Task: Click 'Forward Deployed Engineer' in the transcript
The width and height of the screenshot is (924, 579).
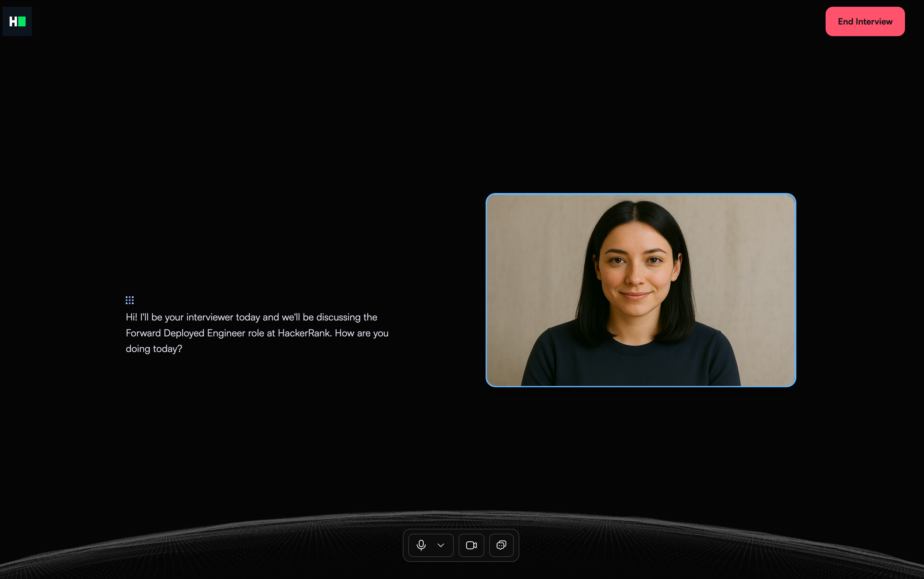Action: click(185, 333)
